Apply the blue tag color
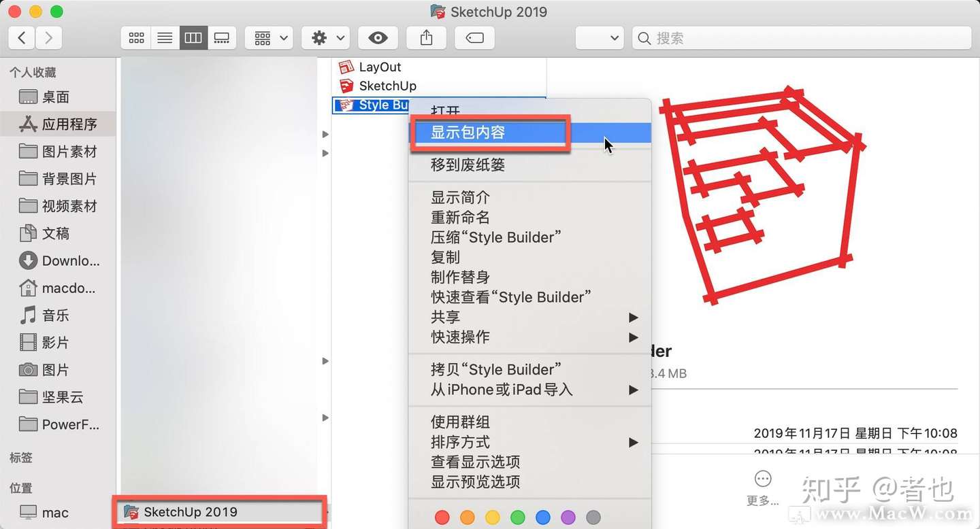This screenshot has height=529, width=980. (543, 518)
